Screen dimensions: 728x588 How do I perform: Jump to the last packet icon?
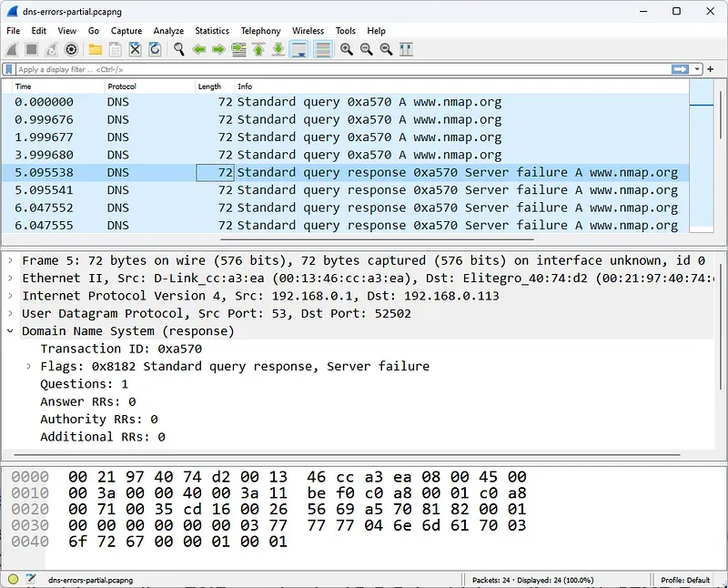[x=278, y=49]
